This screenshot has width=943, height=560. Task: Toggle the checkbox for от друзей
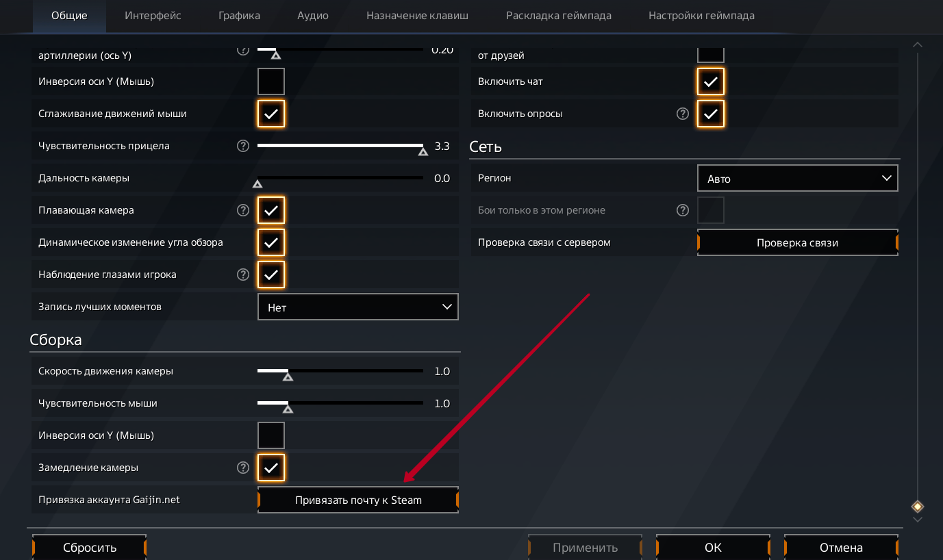point(711,54)
